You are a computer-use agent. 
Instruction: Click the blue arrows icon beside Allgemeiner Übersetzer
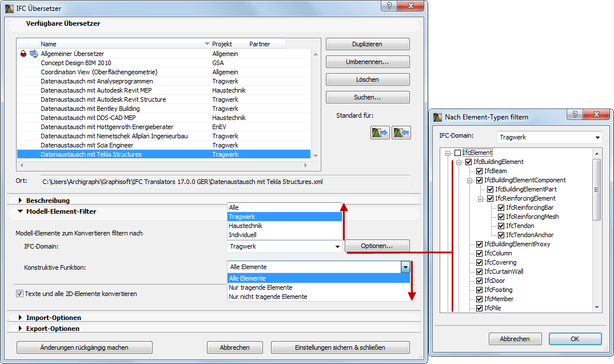[x=34, y=54]
